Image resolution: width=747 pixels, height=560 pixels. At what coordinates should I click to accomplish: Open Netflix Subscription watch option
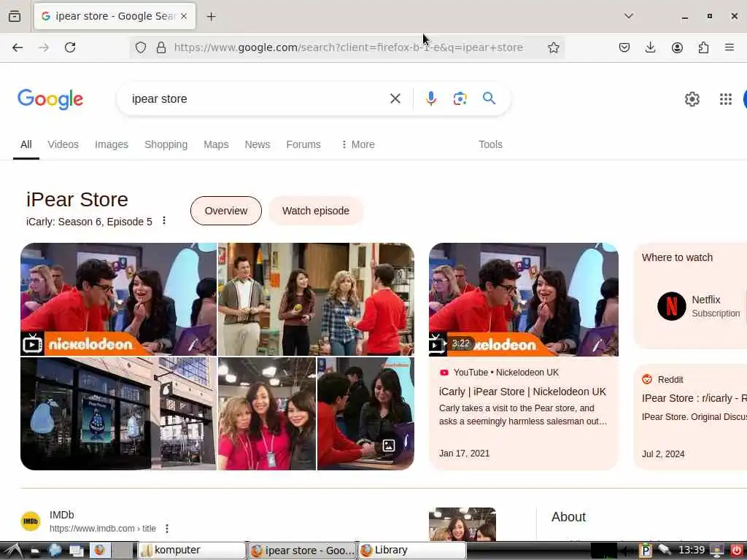(x=698, y=306)
